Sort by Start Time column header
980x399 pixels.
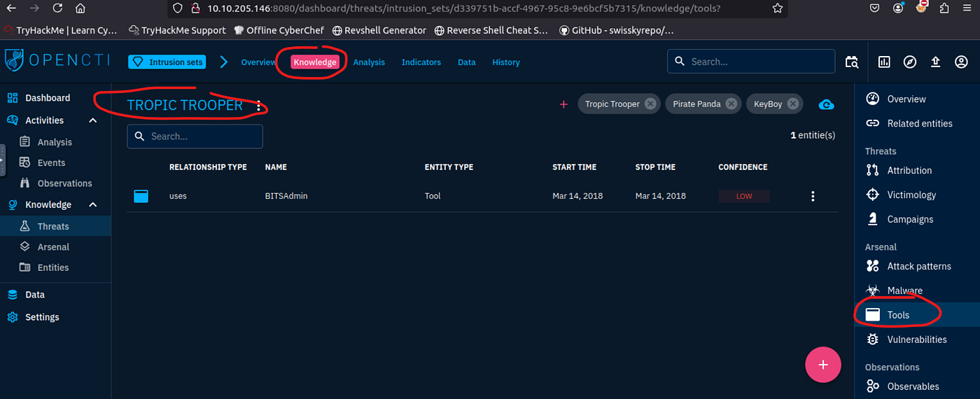coord(574,167)
